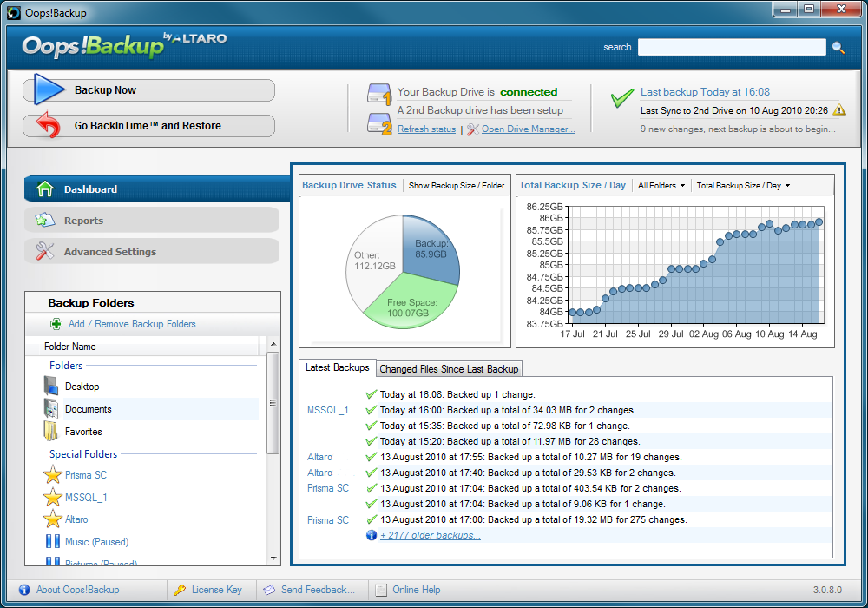Click the MSSQL_1 star icon

click(x=53, y=497)
